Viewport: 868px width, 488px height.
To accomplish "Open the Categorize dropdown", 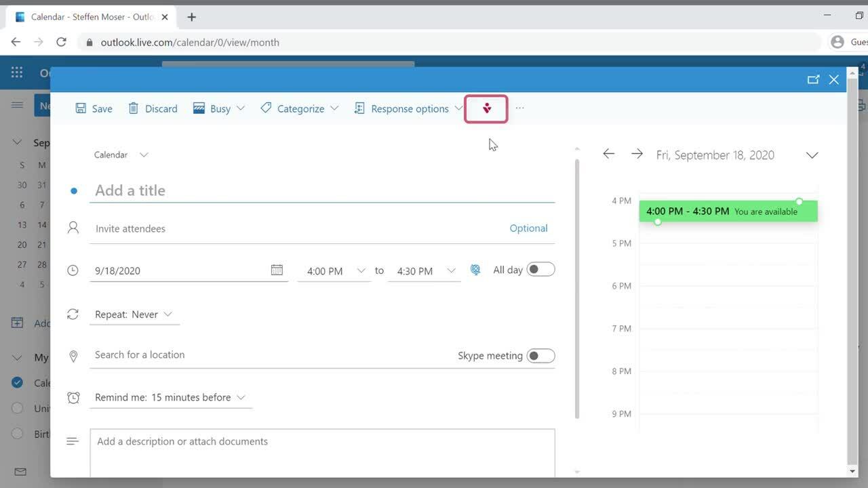I will coord(299,108).
